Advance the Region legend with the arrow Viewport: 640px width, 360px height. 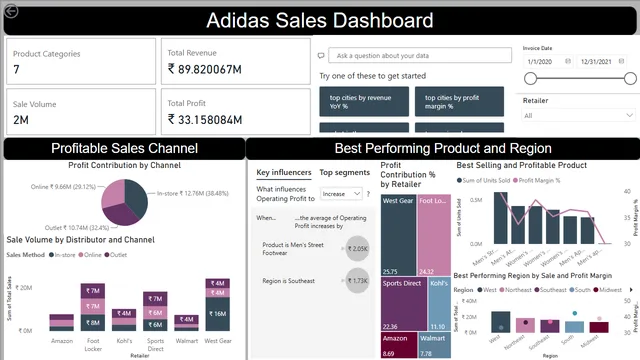pyautogui.click(x=631, y=290)
